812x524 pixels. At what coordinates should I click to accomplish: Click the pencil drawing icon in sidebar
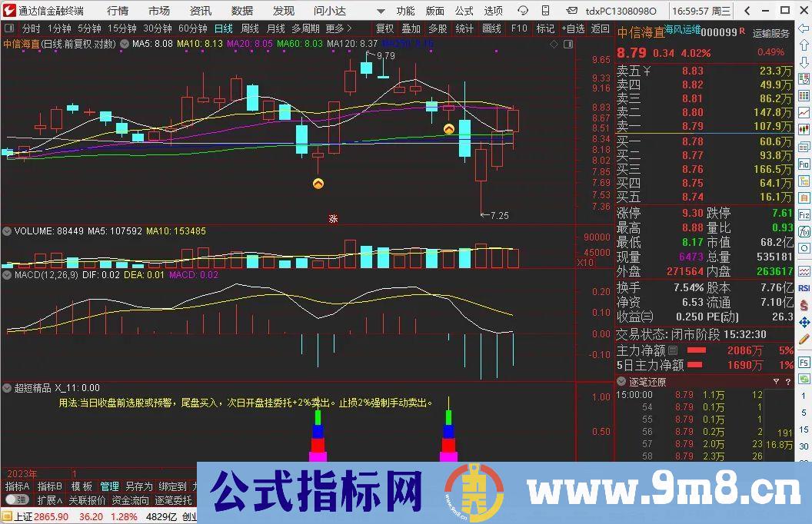(x=804, y=340)
